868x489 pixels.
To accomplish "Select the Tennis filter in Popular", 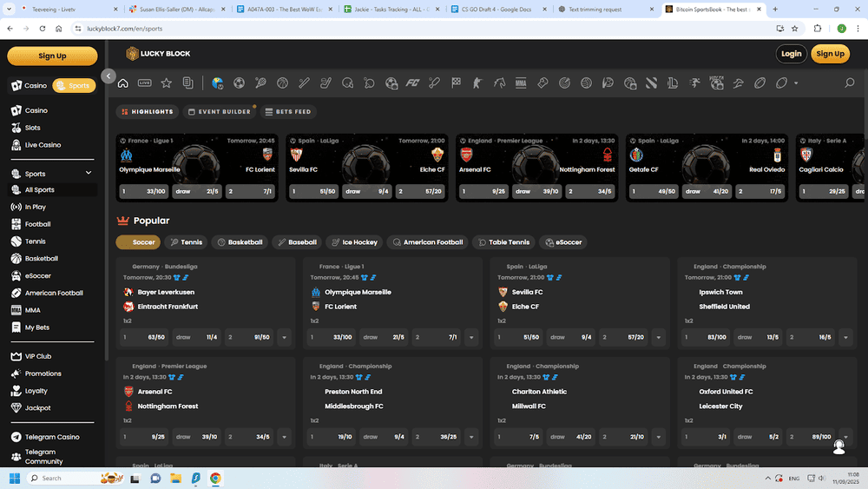I will pyautogui.click(x=186, y=242).
